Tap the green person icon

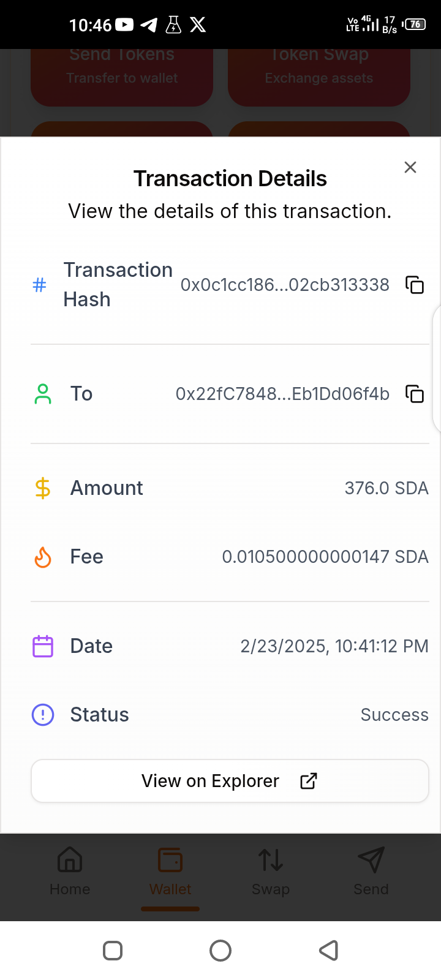tap(43, 394)
